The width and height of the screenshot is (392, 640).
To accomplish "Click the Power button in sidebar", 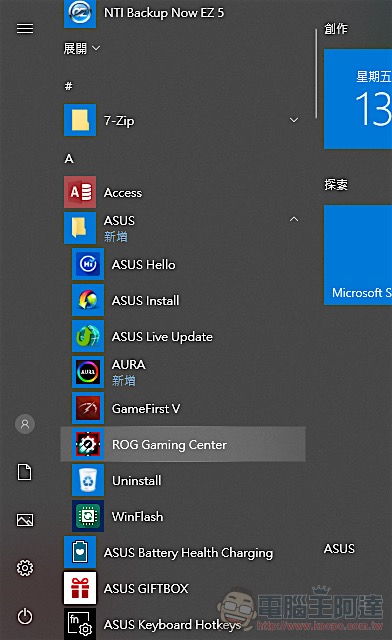I will pos(25,616).
